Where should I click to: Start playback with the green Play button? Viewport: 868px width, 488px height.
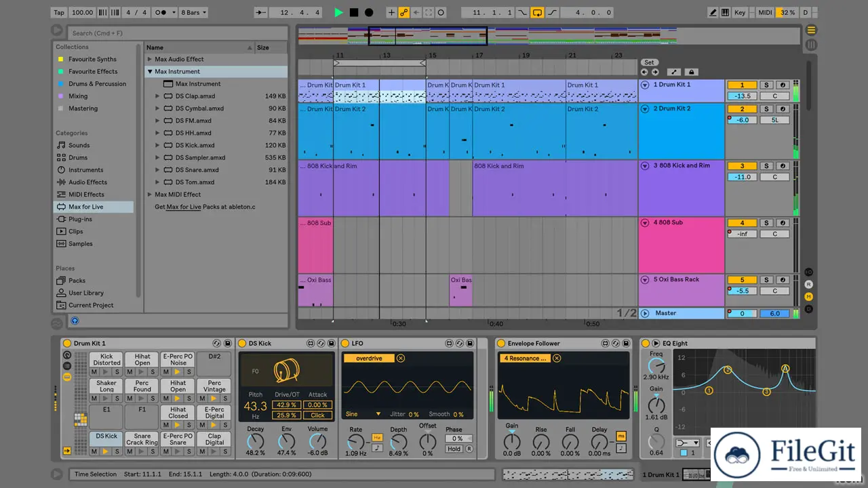click(x=338, y=12)
